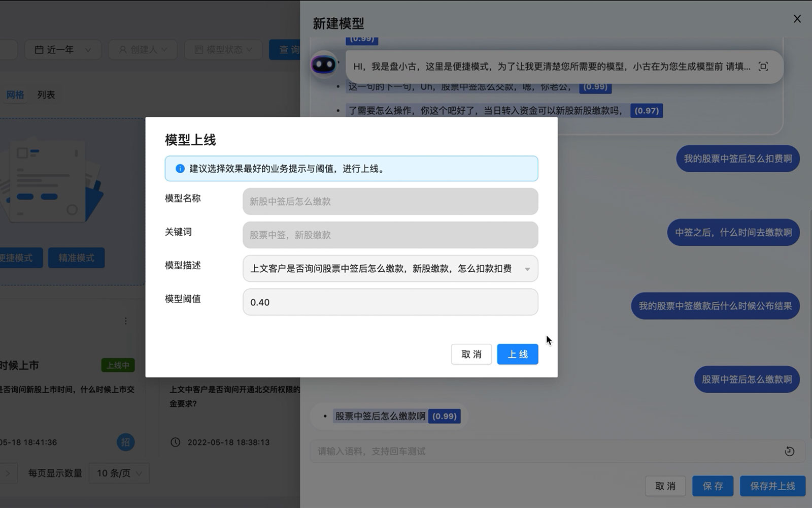Click the 请输入语料 test input field

point(543,451)
